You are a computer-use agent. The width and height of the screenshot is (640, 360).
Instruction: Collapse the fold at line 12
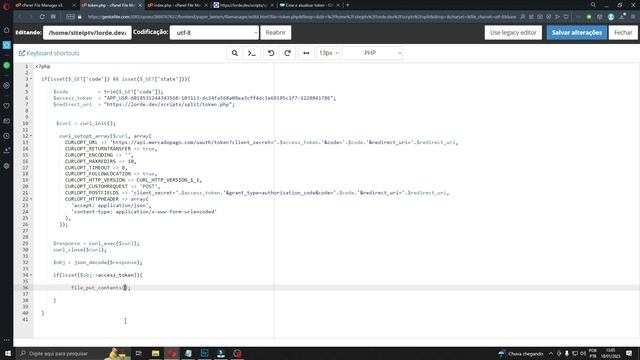click(31, 136)
